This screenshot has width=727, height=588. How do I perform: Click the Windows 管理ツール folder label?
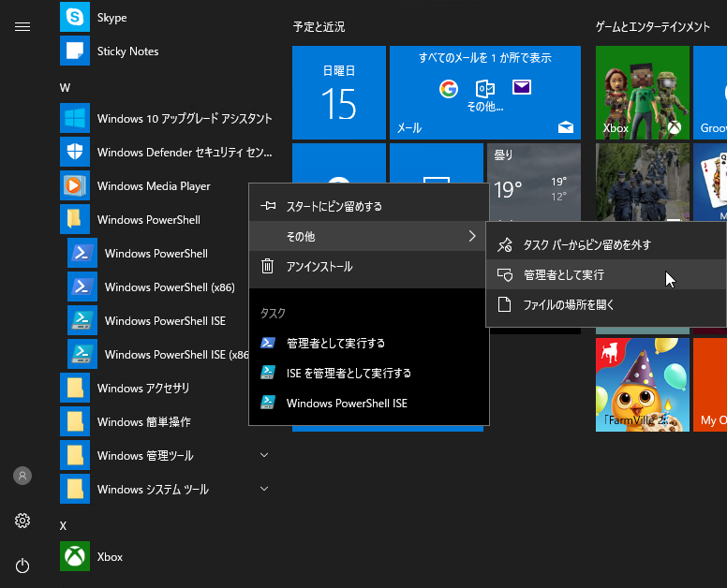coord(145,455)
